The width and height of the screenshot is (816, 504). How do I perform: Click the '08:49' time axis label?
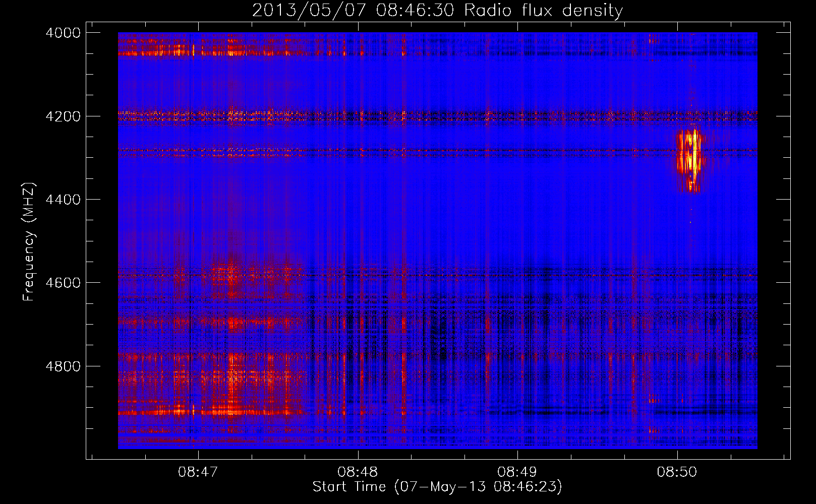517,472
